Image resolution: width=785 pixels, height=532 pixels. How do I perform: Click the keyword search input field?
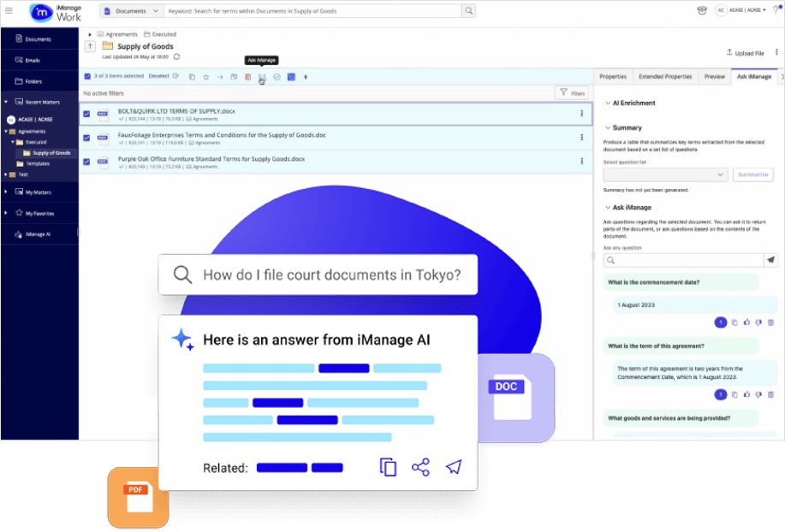click(313, 10)
